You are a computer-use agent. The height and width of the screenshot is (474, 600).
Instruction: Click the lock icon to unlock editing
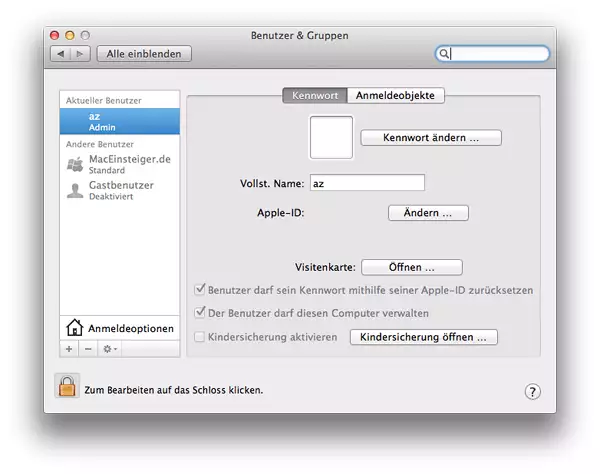click(67, 386)
